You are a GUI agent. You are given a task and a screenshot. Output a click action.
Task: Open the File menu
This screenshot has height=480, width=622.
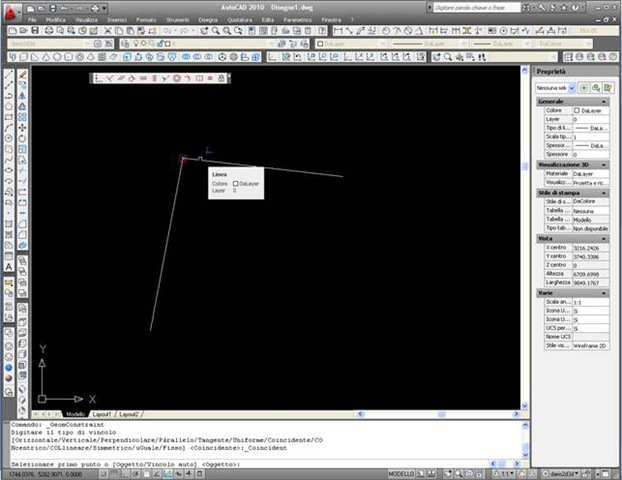(x=32, y=19)
